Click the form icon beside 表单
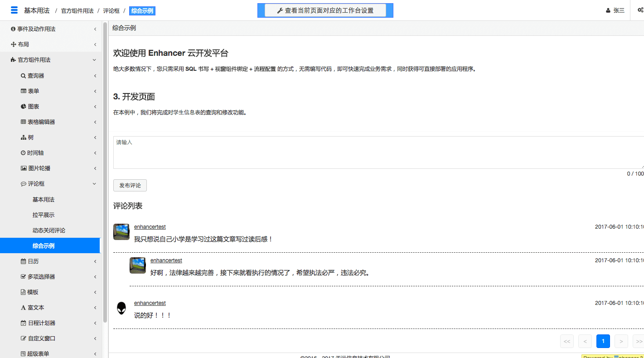 click(x=24, y=91)
